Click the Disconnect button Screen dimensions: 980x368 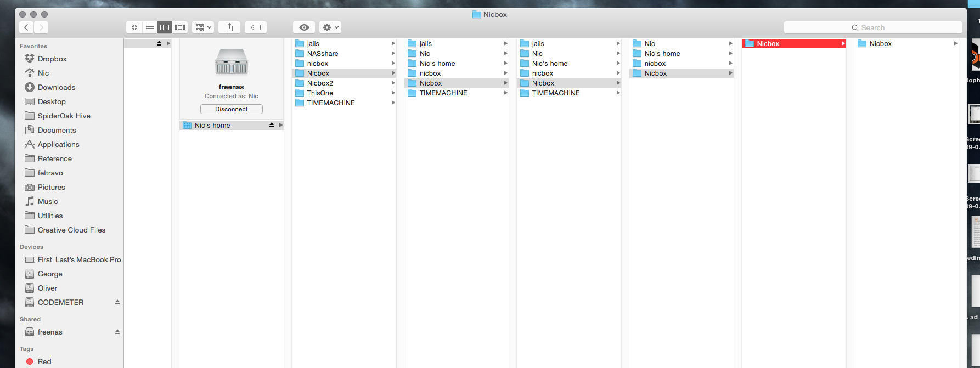coord(231,109)
